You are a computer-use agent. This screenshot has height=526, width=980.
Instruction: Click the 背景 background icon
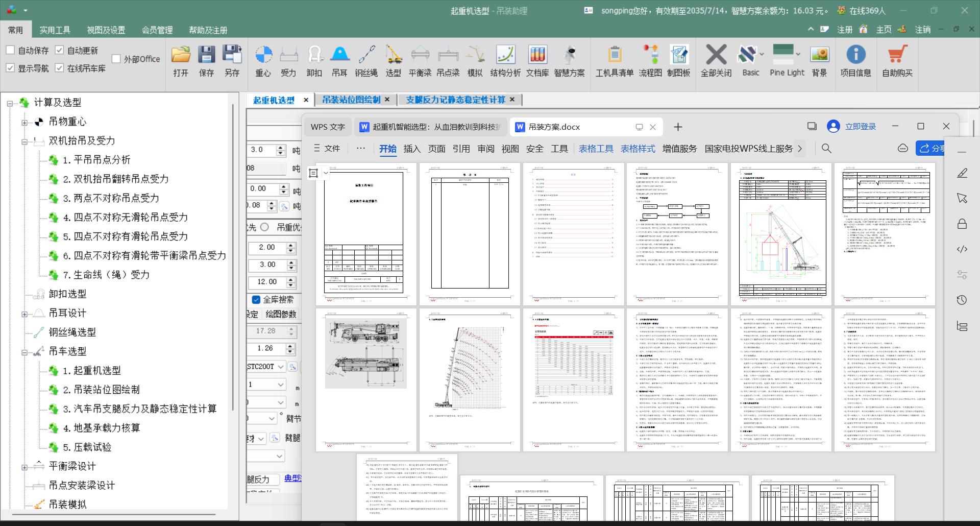pyautogui.click(x=820, y=55)
